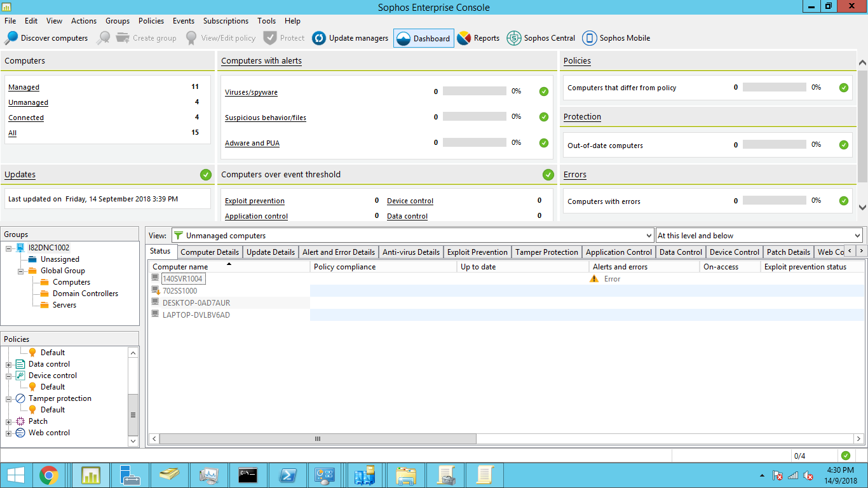Open the Actions menu
The height and width of the screenshot is (488, 868).
pyautogui.click(x=84, y=21)
